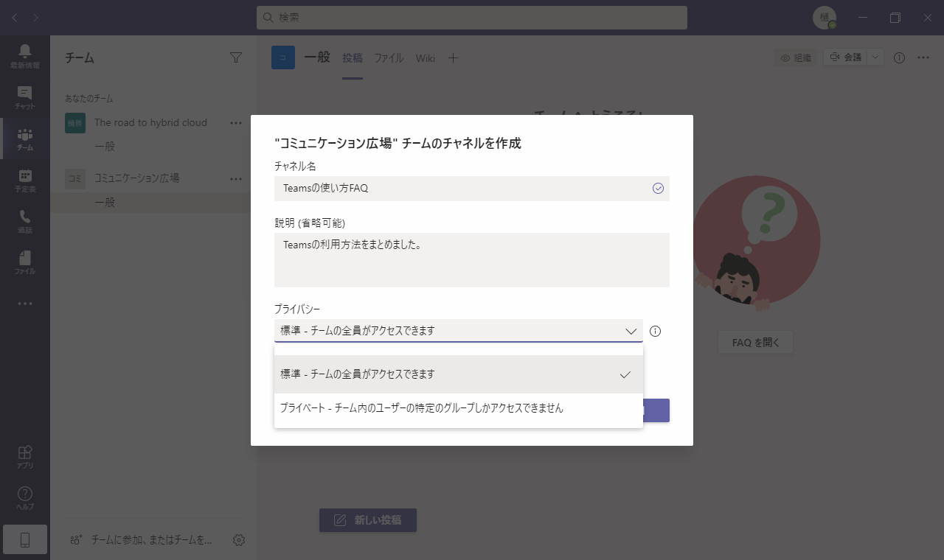Open the Calendar icon in sidebar
This screenshot has width=944, height=560.
25,180
